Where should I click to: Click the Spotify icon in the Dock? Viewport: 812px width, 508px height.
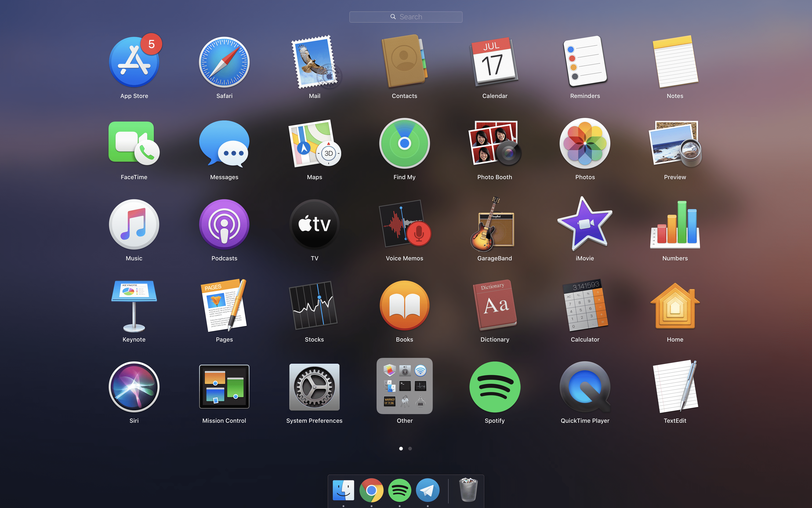[400, 490]
